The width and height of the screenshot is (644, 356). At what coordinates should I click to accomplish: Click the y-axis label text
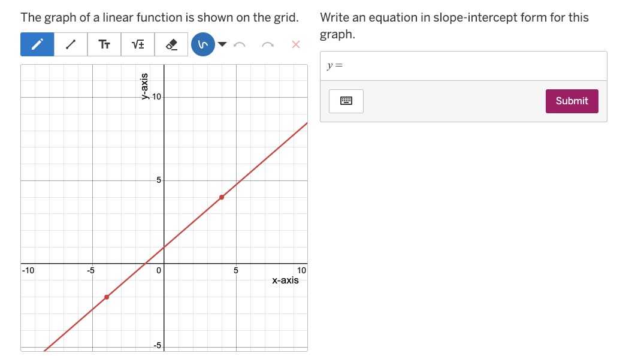click(144, 86)
